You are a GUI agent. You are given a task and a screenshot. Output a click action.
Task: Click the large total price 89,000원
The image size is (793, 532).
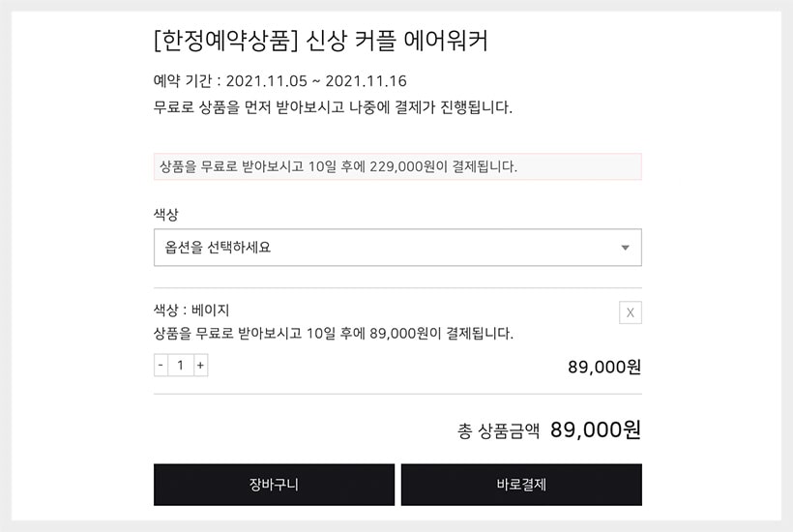pos(595,430)
